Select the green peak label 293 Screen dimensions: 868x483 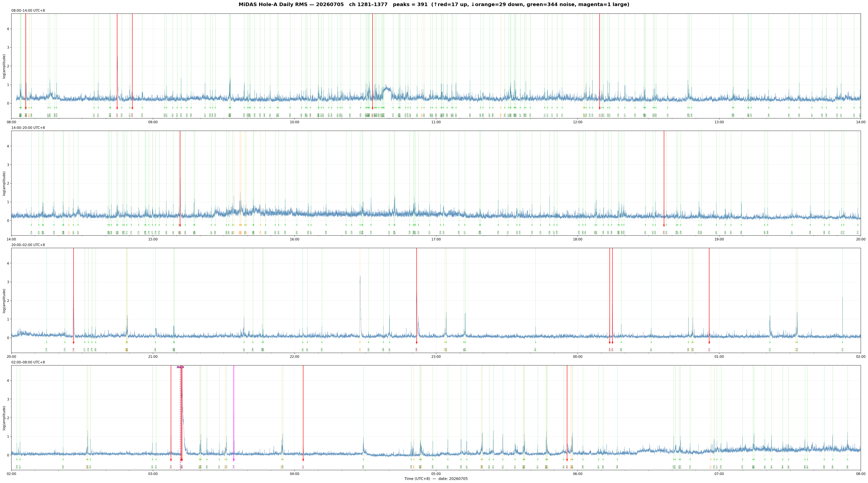pyautogui.click(x=322, y=350)
